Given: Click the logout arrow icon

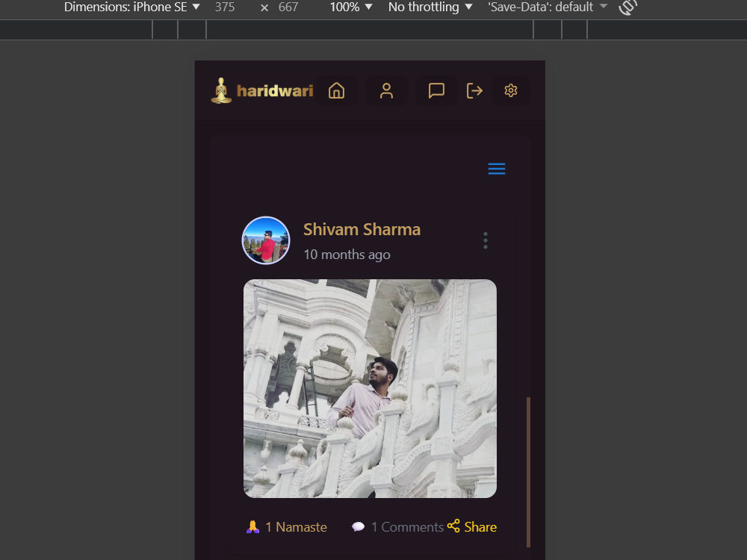Looking at the screenshot, I should click(x=474, y=90).
